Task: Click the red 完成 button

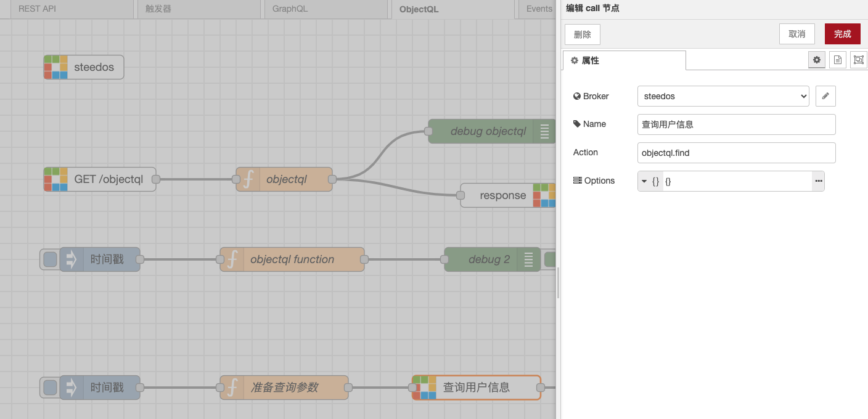Action: click(842, 34)
